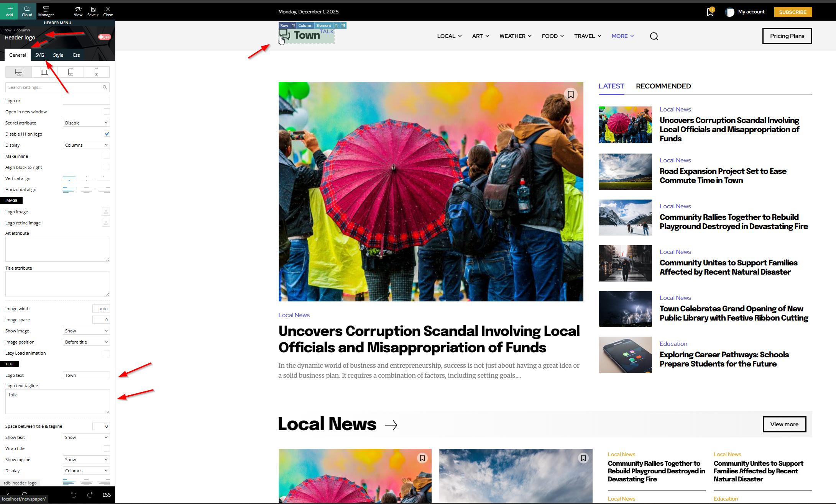This screenshot has height=504, width=836.
Task: Delete element via trash icon
Action: click(x=343, y=26)
